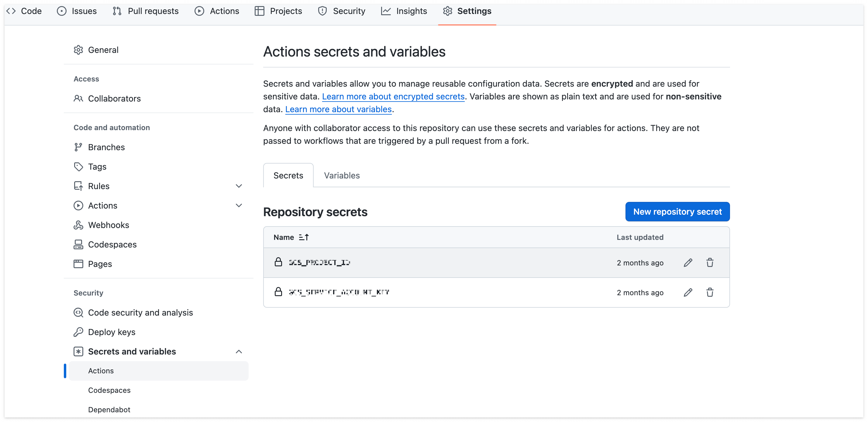Viewport: 868px width, 422px height.
Task: Open Webhooks settings in the sidebar
Action: [x=108, y=225]
